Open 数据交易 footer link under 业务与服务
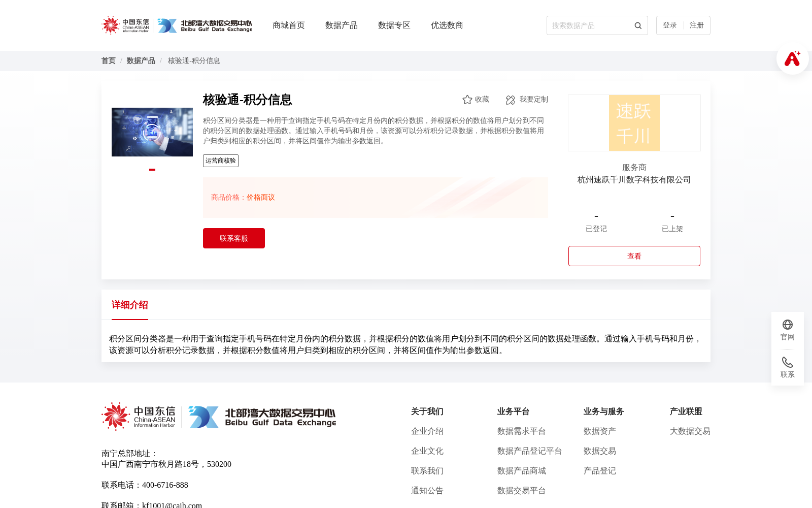This screenshot has height=508, width=812. point(600,451)
